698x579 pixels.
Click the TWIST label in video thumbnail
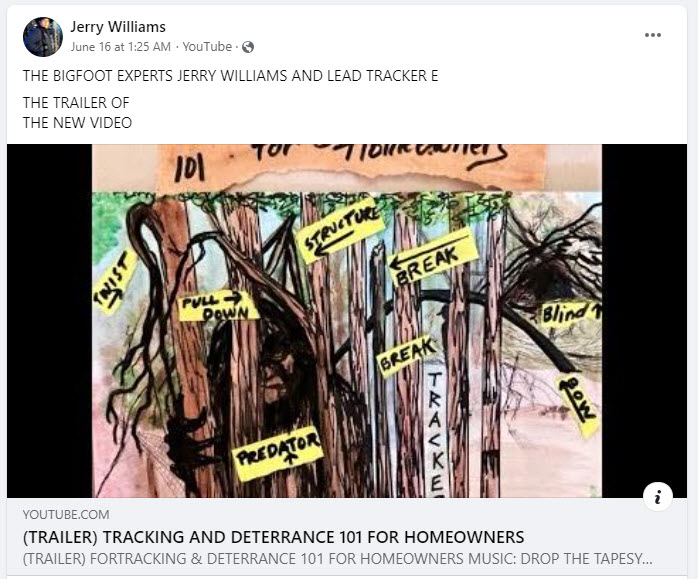[x=115, y=282]
